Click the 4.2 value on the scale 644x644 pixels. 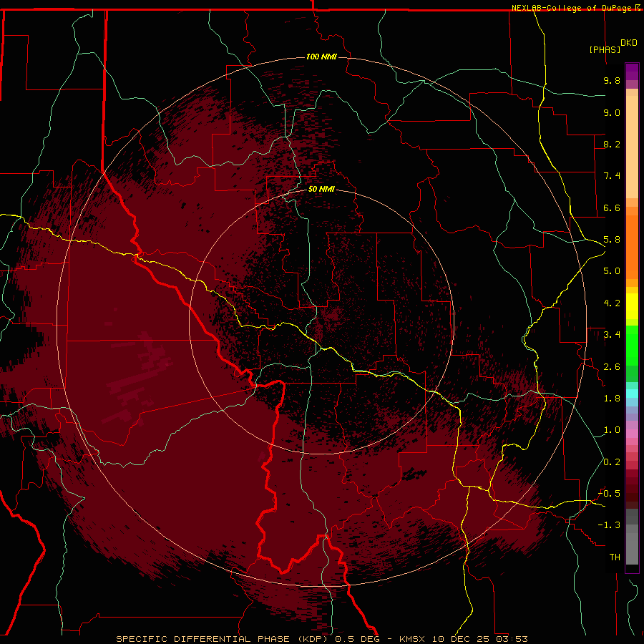pyautogui.click(x=612, y=303)
